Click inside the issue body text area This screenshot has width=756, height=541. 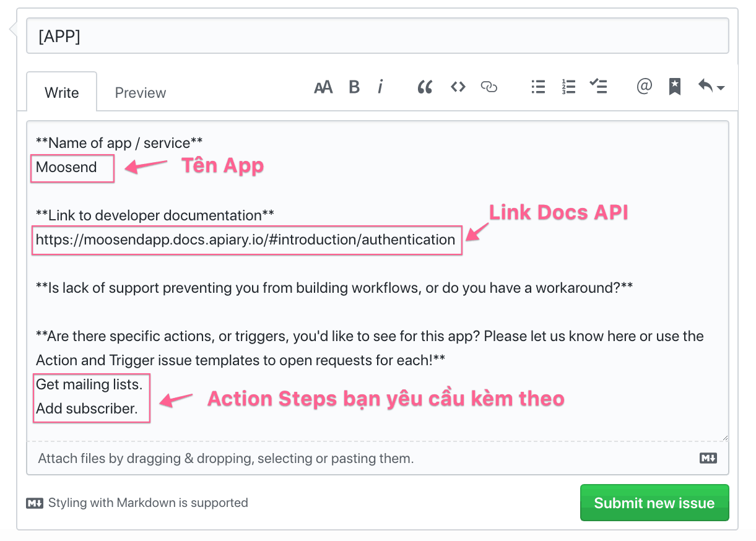pyautogui.click(x=378, y=281)
